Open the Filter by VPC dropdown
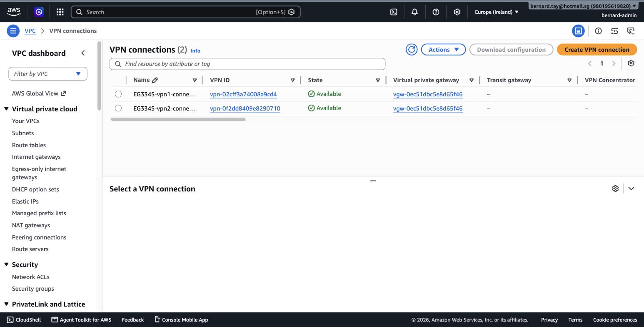Viewport: 644px width, 327px height. (48, 74)
